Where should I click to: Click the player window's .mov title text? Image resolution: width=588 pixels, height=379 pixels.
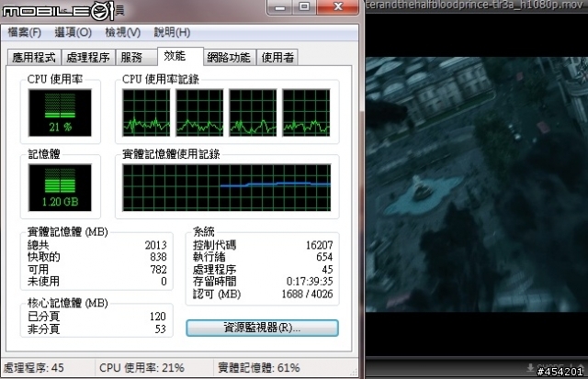point(474,6)
